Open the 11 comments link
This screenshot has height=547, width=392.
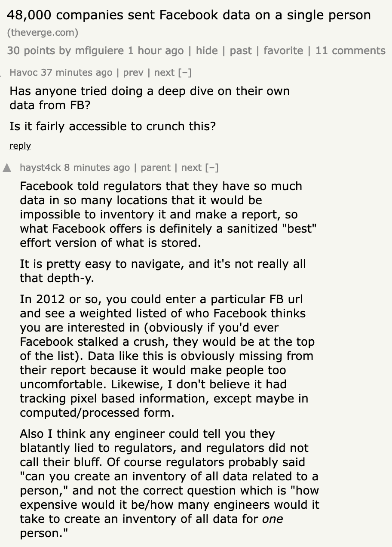[350, 50]
